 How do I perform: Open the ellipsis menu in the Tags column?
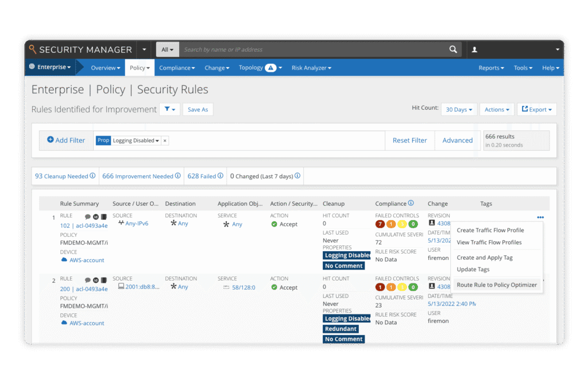[x=540, y=217]
